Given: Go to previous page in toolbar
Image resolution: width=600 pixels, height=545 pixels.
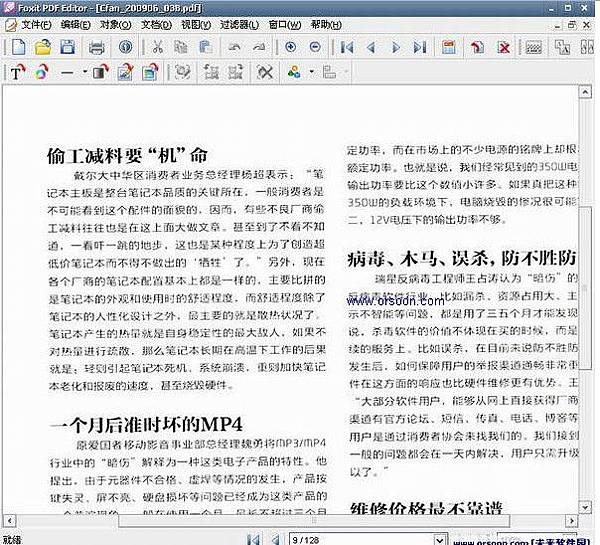Looking at the screenshot, I should (370, 47).
